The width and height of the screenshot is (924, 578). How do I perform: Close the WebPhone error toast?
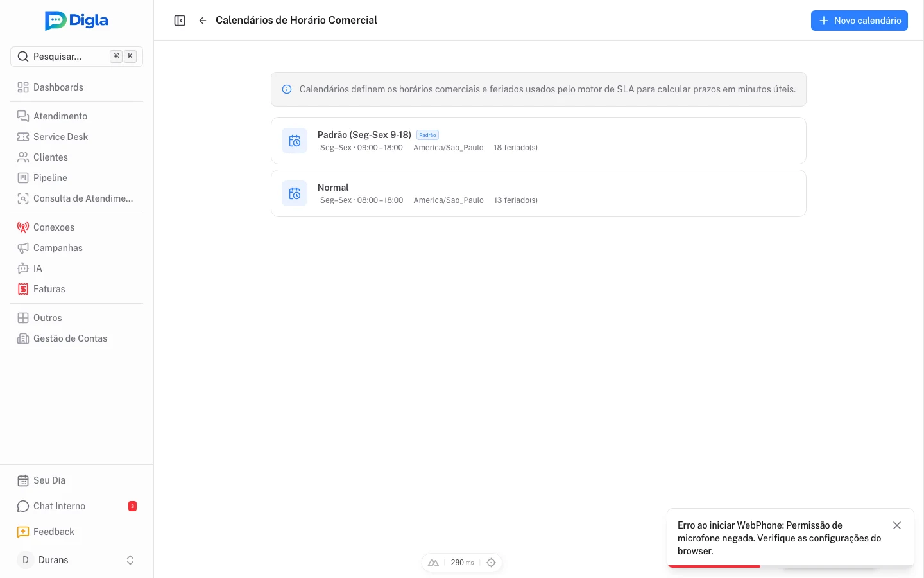(897, 525)
